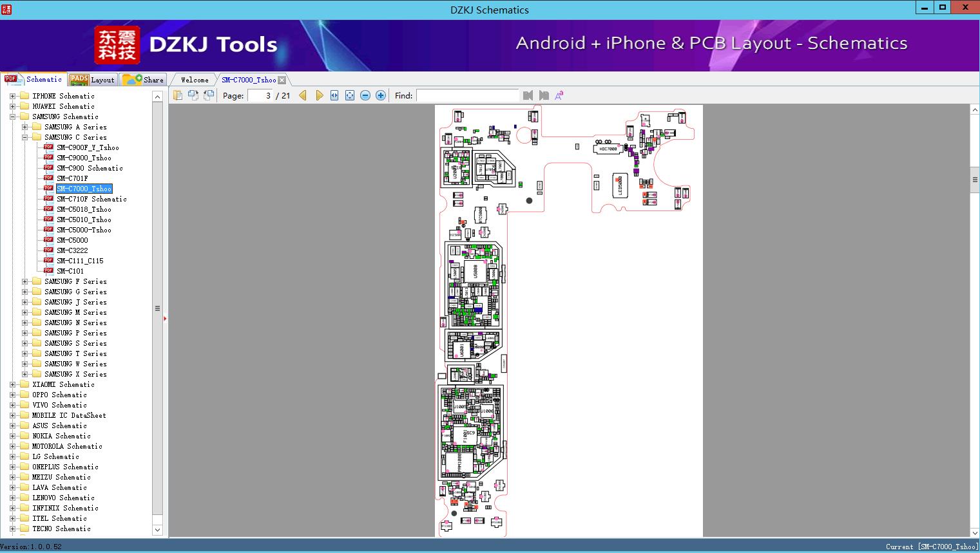The height and width of the screenshot is (553, 980).
Task: Select the MOBILE IC DataSheet folder
Action: tap(69, 415)
